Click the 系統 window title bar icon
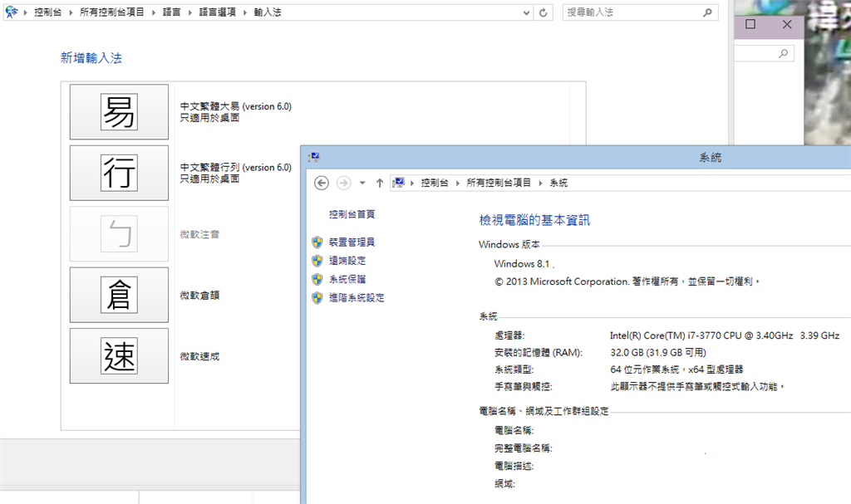 click(313, 157)
